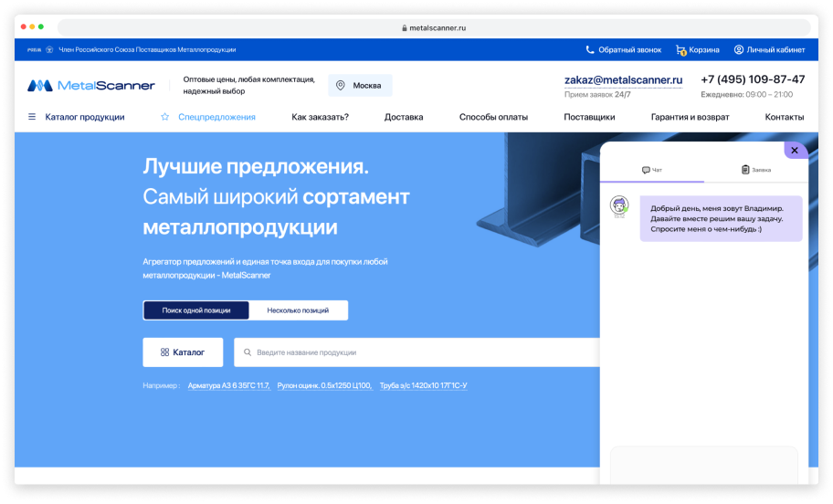The width and height of the screenshot is (833, 504).
Task: Switch to the Заявка tab
Action: pyautogui.click(x=756, y=170)
